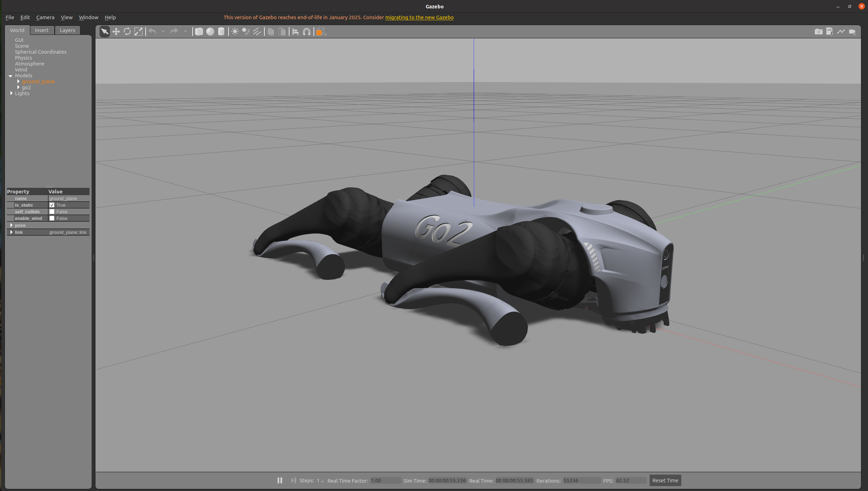868x491 pixels.
Task: Expand the pose property row
Action: click(x=11, y=225)
